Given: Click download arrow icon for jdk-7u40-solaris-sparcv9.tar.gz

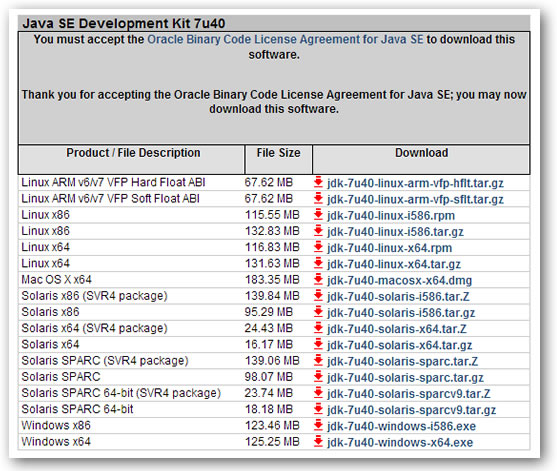Looking at the screenshot, I should (x=318, y=409).
